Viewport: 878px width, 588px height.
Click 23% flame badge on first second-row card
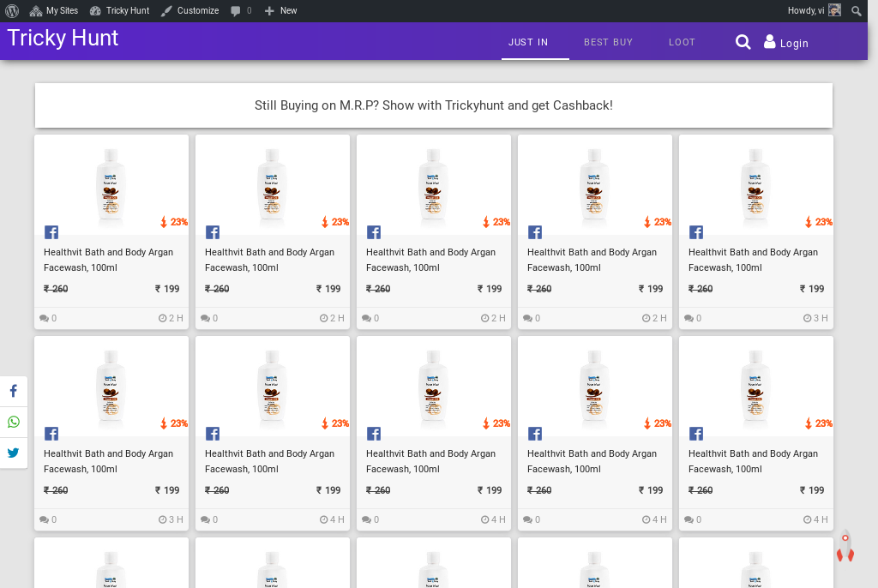pos(173,423)
